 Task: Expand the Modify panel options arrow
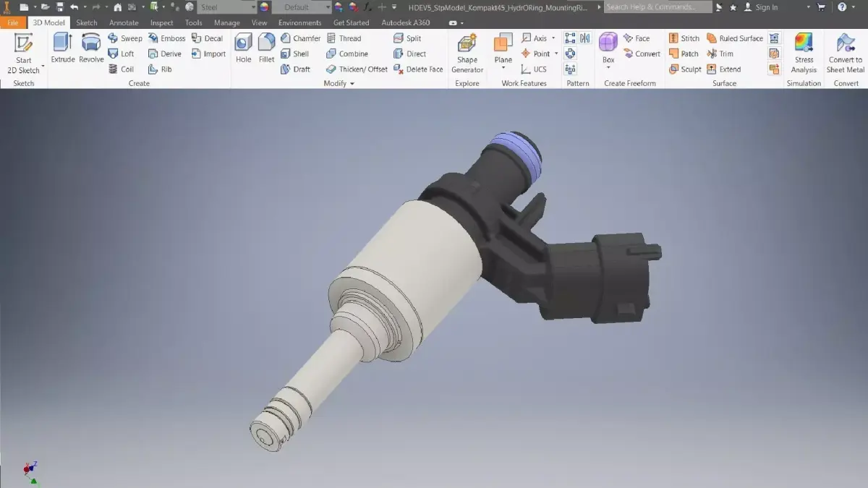pos(352,83)
